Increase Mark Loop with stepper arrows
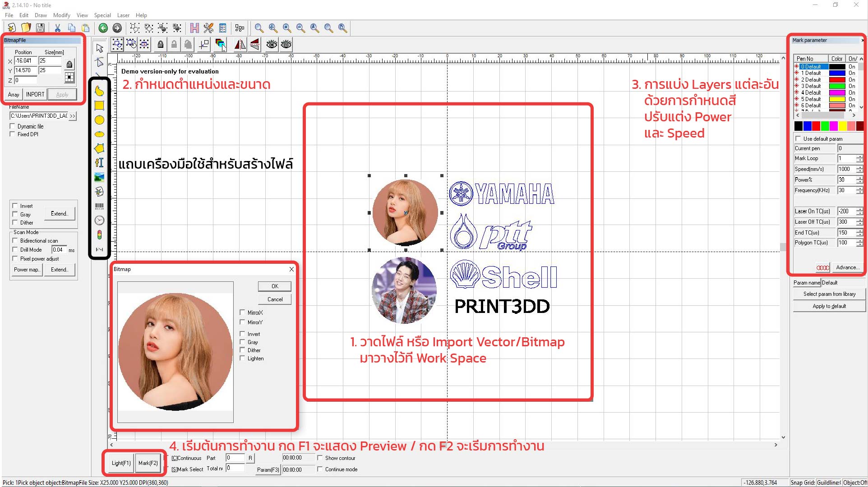This screenshot has height=487, width=868. (860, 156)
